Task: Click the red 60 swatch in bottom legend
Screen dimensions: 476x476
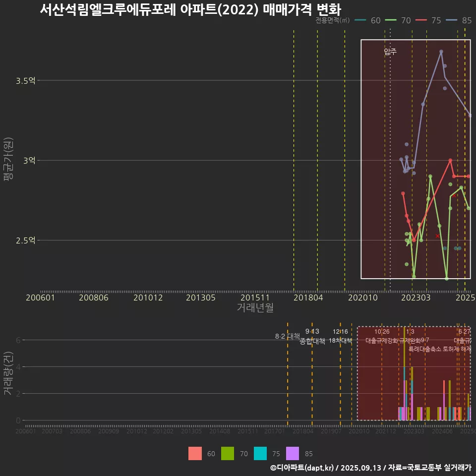Action: coord(195,454)
